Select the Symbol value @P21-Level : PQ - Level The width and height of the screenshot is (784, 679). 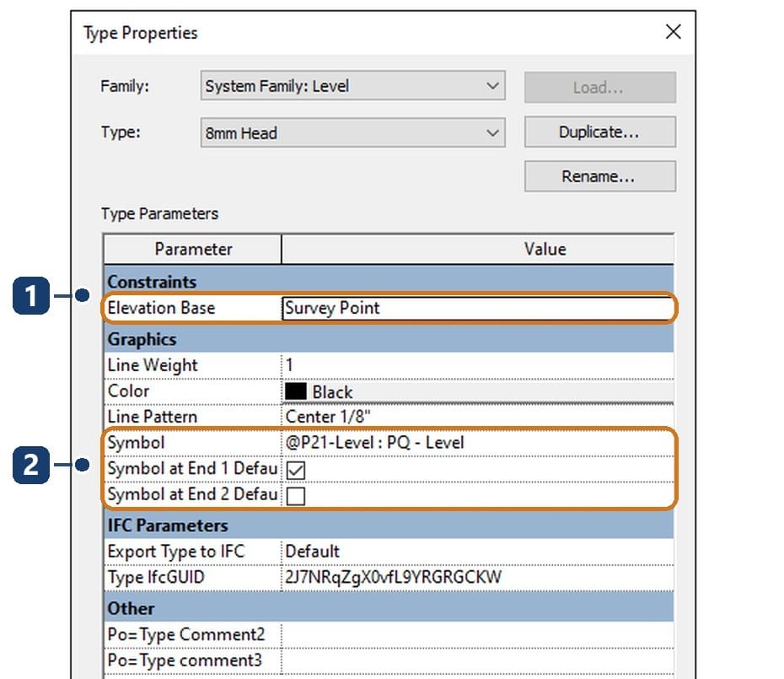pyautogui.click(x=477, y=443)
